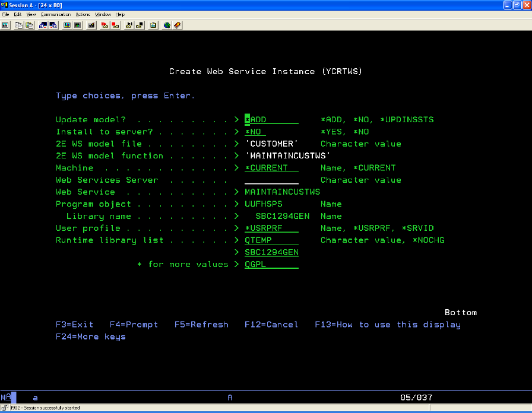Click the Runtime library list label
The image size is (532, 413).
[110, 240]
